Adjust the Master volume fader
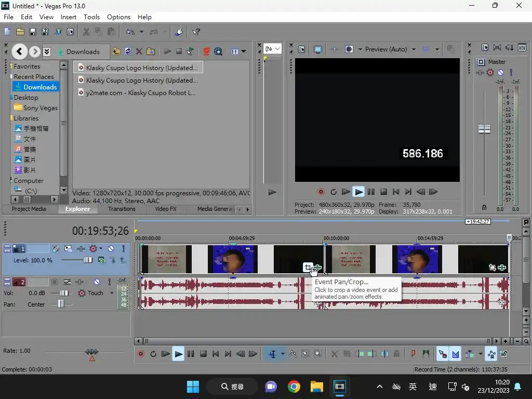This screenshot has width=532, height=399. point(484,129)
